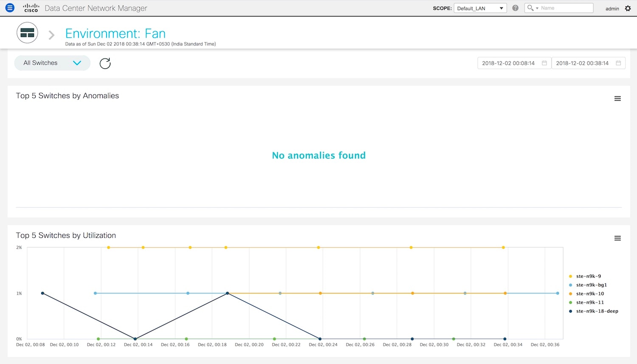Click the ste-n9k-10 orange legend dot
Viewport: 637px width, 364px height.
(570, 294)
